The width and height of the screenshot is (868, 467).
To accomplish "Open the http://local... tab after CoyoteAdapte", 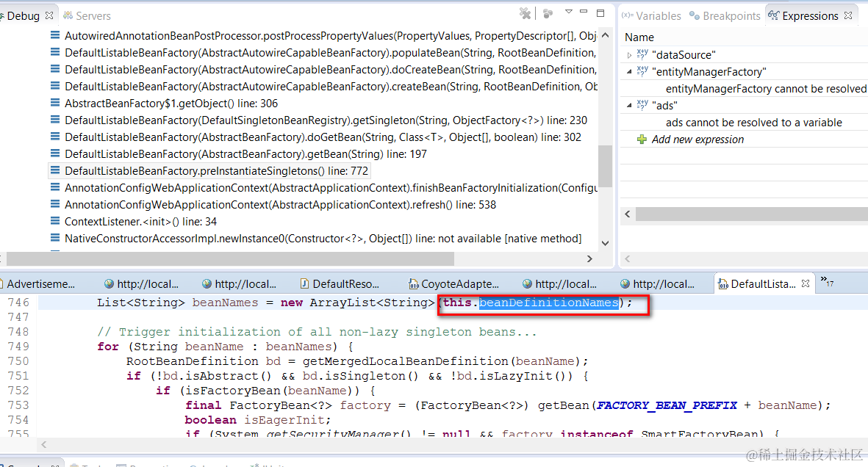I will (x=559, y=284).
